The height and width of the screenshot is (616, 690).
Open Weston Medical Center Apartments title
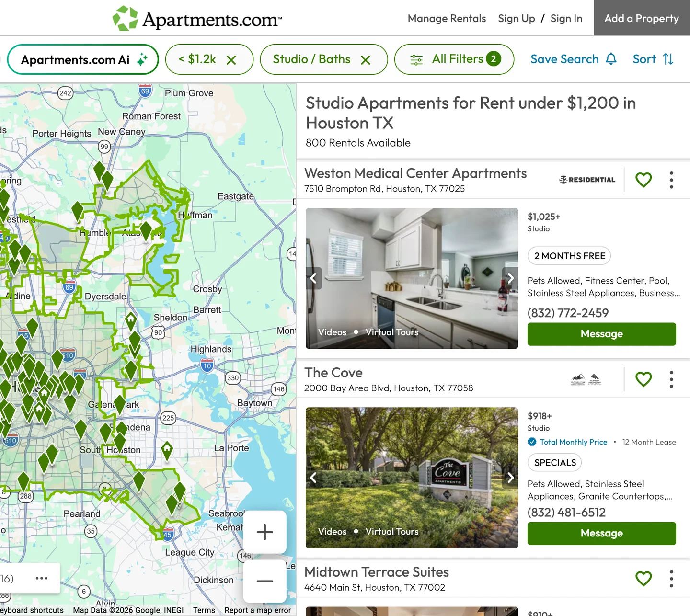tap(415, 173)
